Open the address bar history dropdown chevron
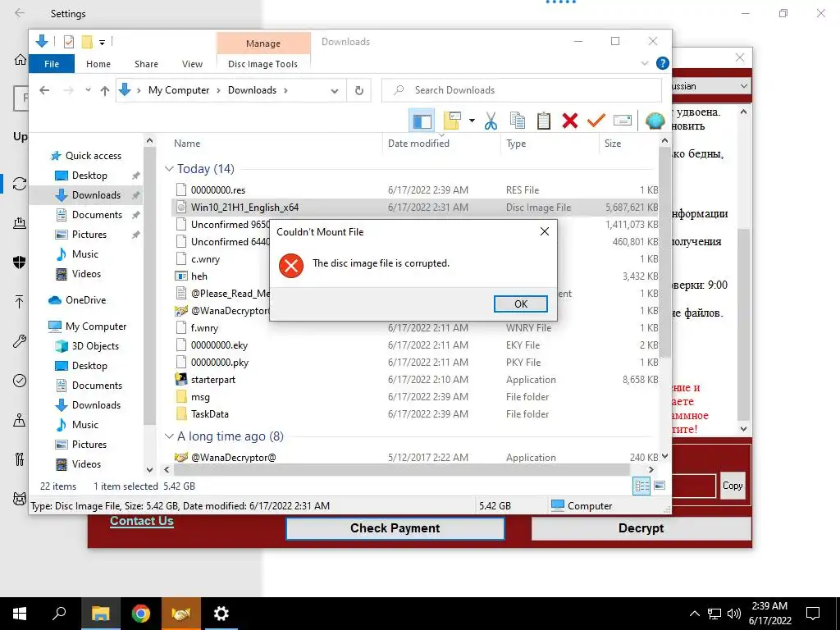Screen dimensions: 840x630 pyautogui.click(x=335, y=90)
